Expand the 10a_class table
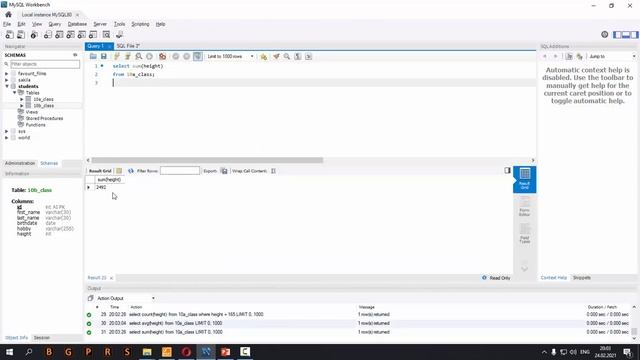640x360 pixels. [22, 99]
